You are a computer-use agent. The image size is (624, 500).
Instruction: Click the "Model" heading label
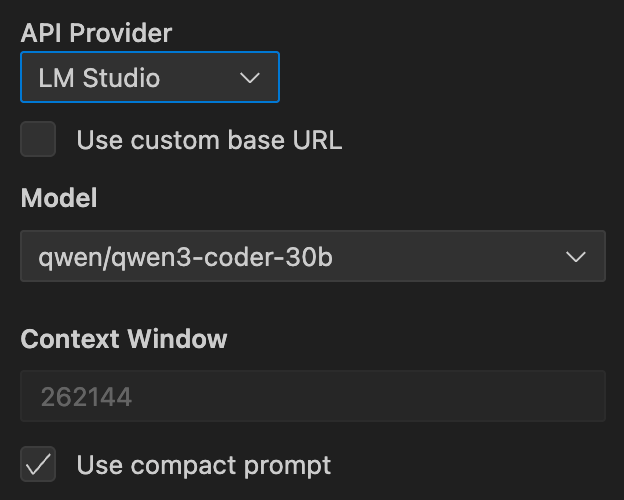59,198
